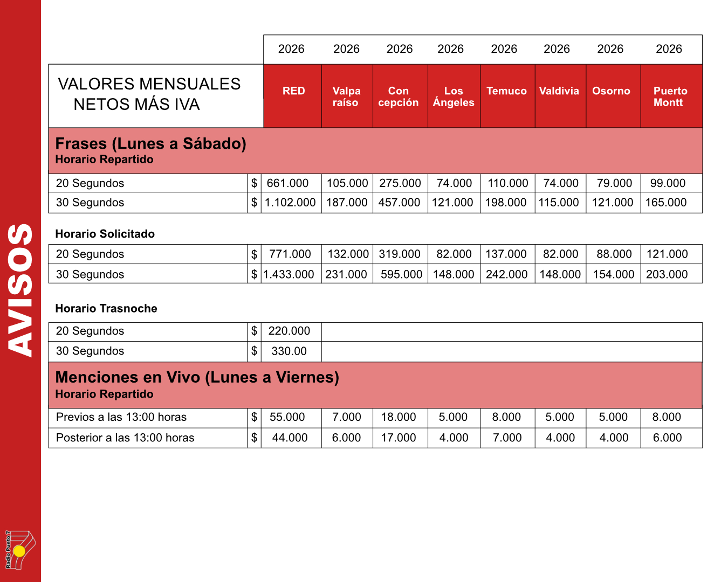Select the 55.000 Menciones price cell
Screen dimensions: 728x582
(291, 417)
